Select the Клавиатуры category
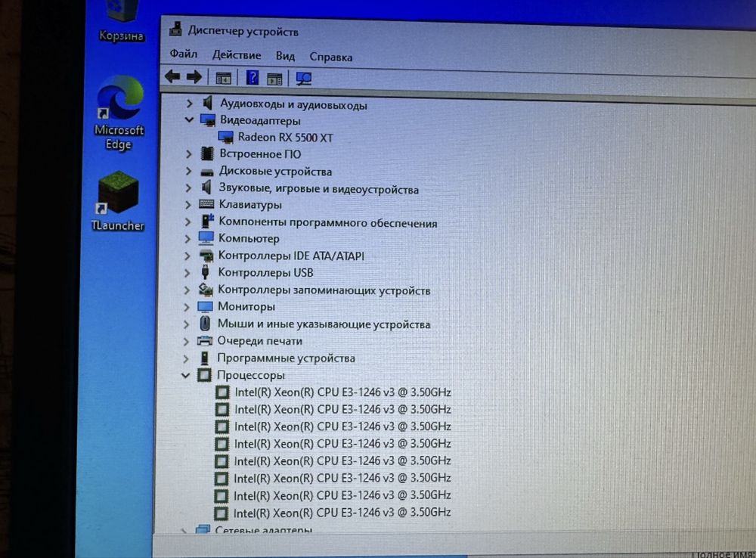The height and width of the screenshot is (558, 756). 250,204
